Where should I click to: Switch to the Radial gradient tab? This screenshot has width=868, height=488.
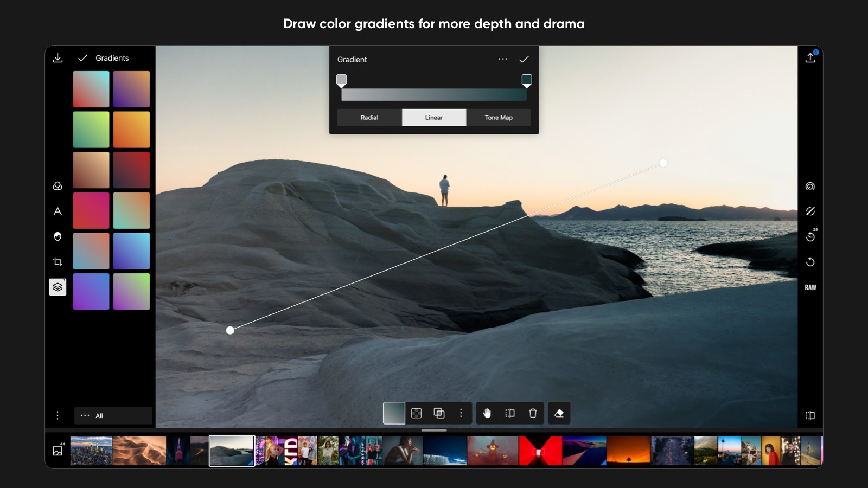coord(369,117)
